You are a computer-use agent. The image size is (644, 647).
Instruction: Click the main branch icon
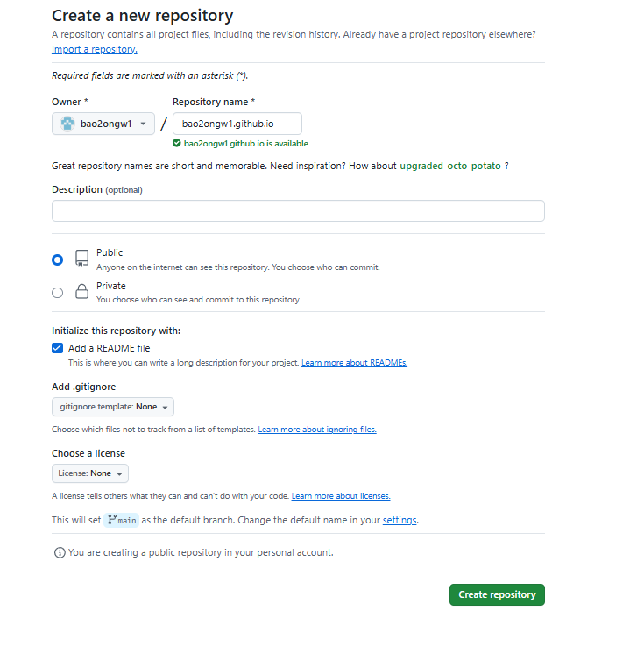click(x=112, y=520)
